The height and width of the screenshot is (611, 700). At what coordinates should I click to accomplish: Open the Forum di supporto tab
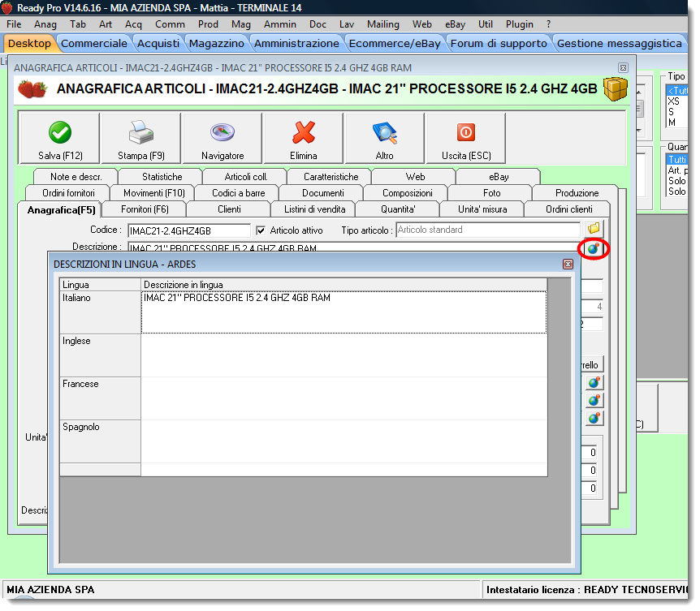pyautogui.click(x=499, y=43)
